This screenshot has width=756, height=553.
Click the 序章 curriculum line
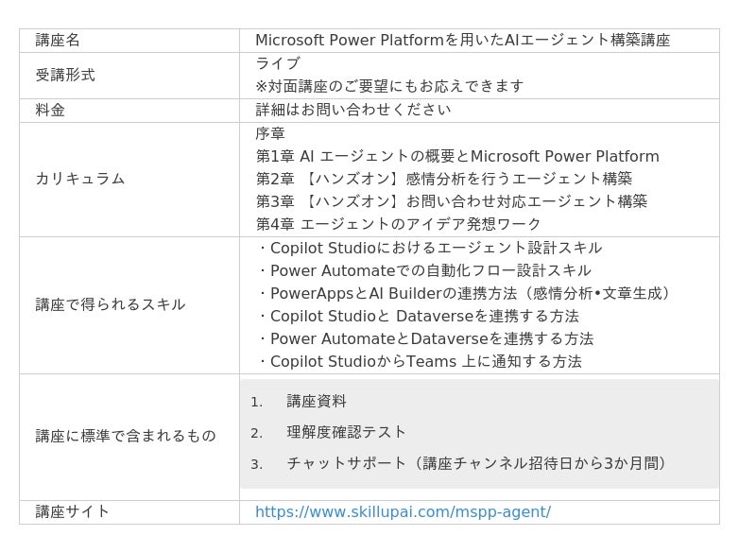coord(270,133)
